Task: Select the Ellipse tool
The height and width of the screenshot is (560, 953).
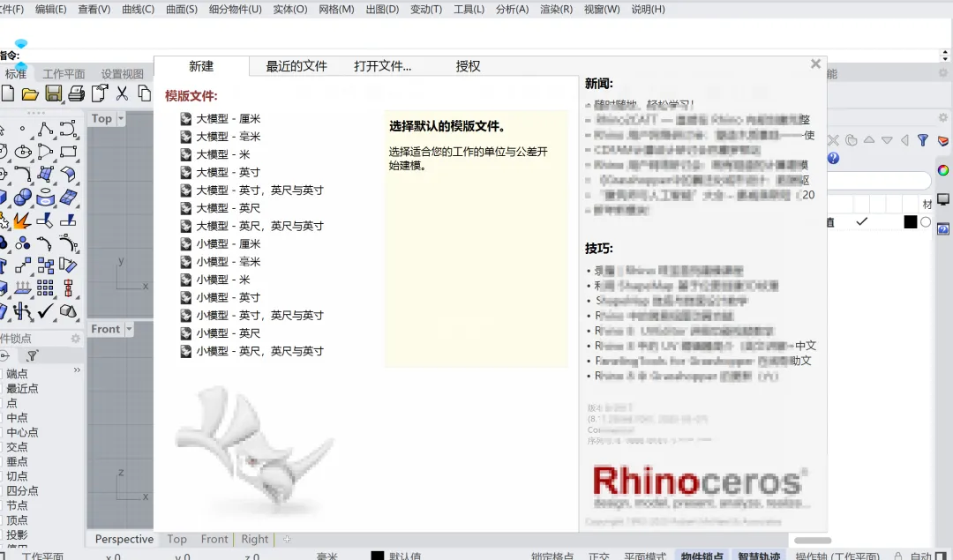Action: 23,151
